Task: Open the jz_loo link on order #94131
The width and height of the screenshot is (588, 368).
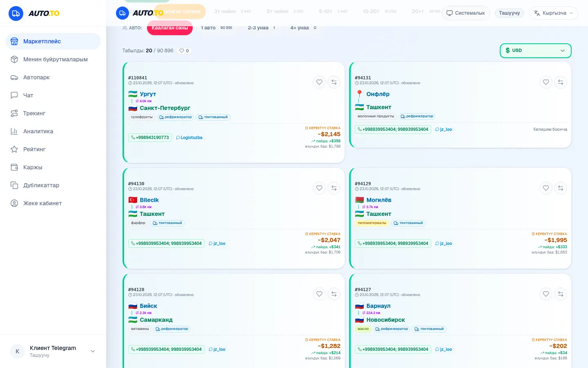Action: coord(444,129)
